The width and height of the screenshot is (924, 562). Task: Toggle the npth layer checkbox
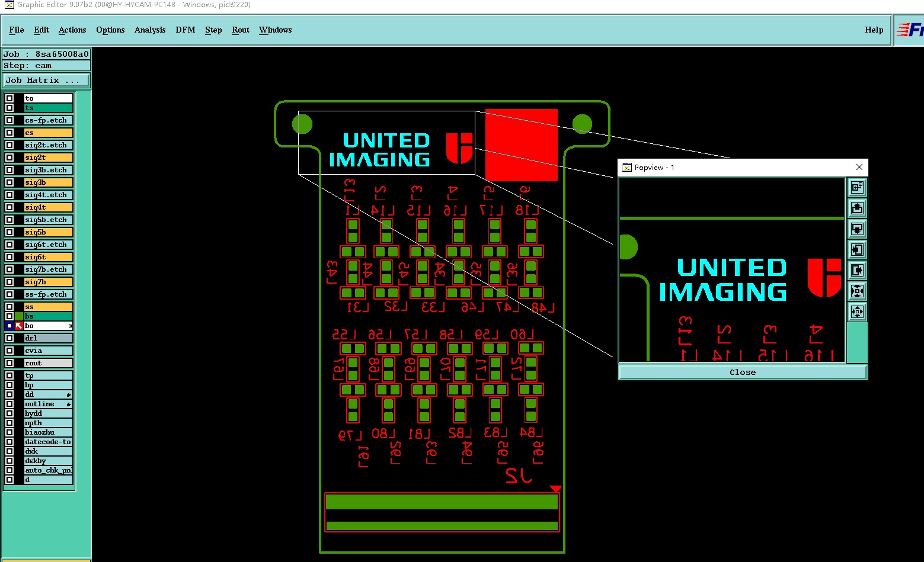9,423
